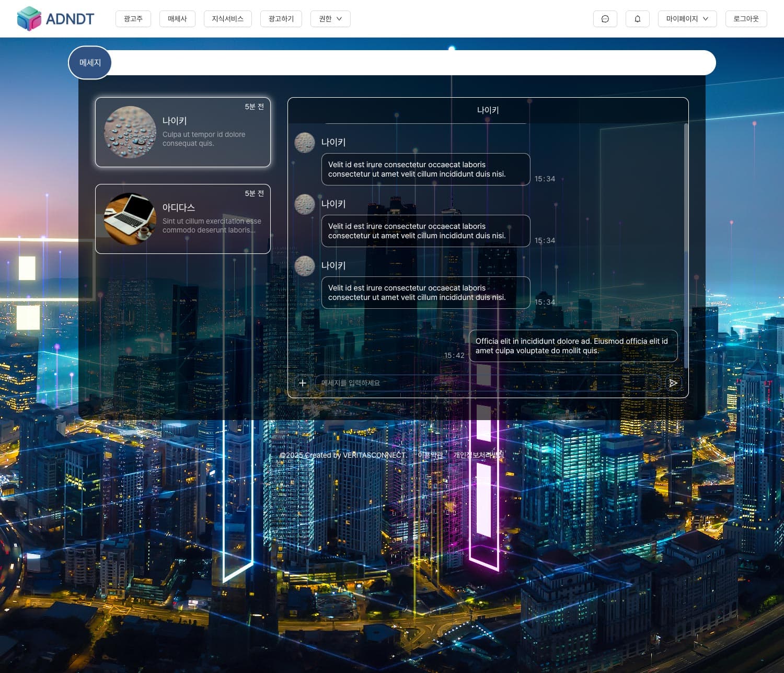Image resolution: width=784 pixels, height=673 pixels.
Task: Click the 로그아웃 button
Action: click(x=746, y=19)
